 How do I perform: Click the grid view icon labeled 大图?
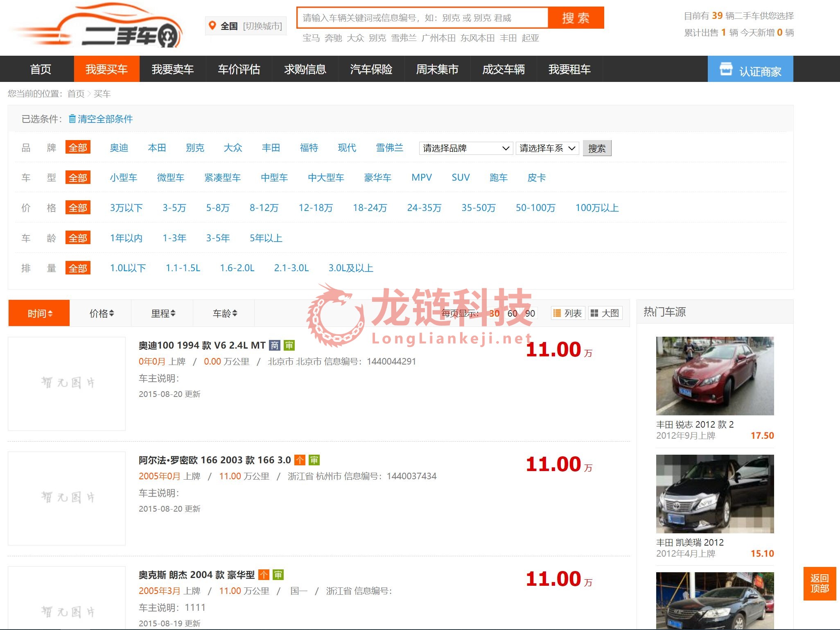point(594,313)
